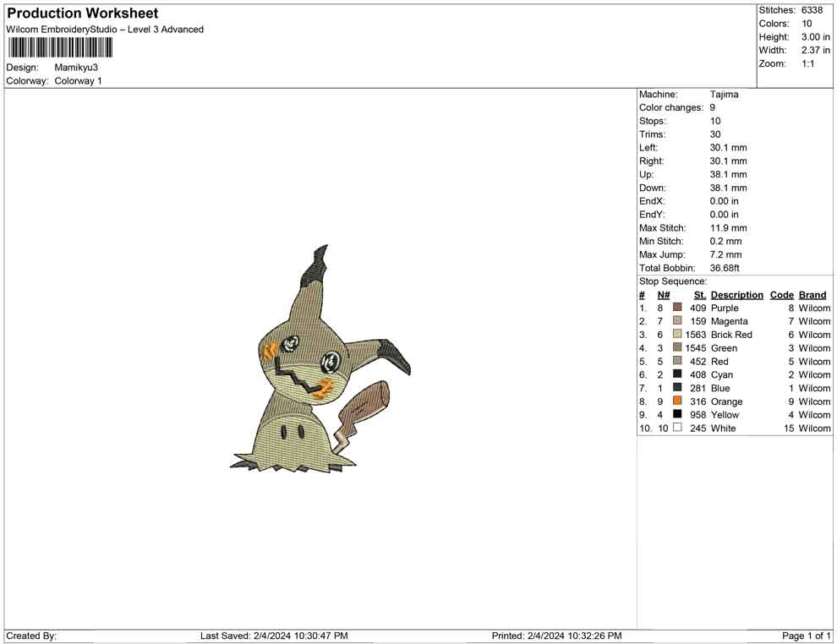Click the Created By label
837x644 pixels.
pyautogui.click(x=31, y=636)
